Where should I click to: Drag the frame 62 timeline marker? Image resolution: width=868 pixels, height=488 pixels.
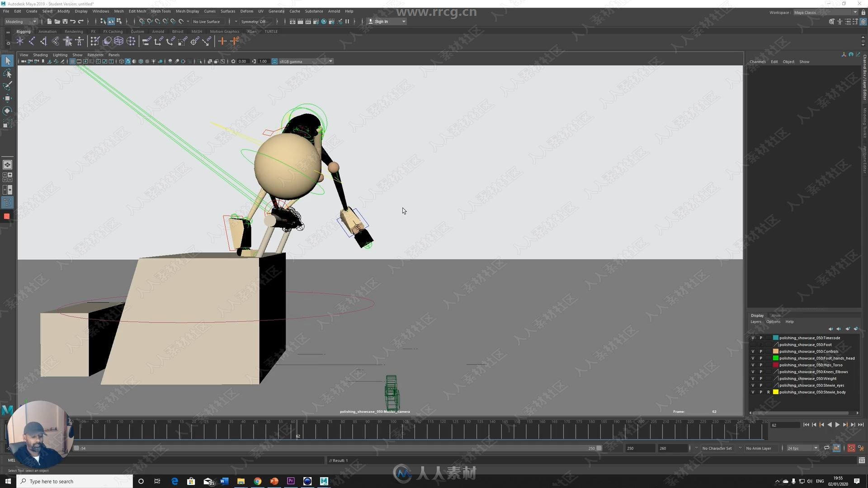[x=297, y=428]
